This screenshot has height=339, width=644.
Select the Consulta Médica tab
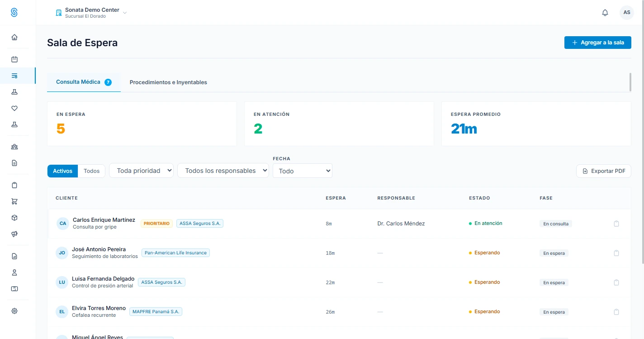[84, 82]
